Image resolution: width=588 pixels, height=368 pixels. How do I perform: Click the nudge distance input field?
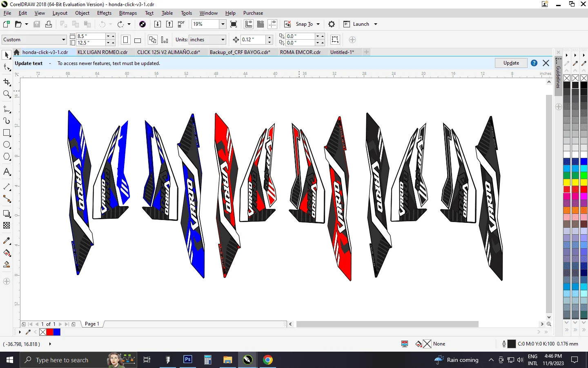click(253, 40)
